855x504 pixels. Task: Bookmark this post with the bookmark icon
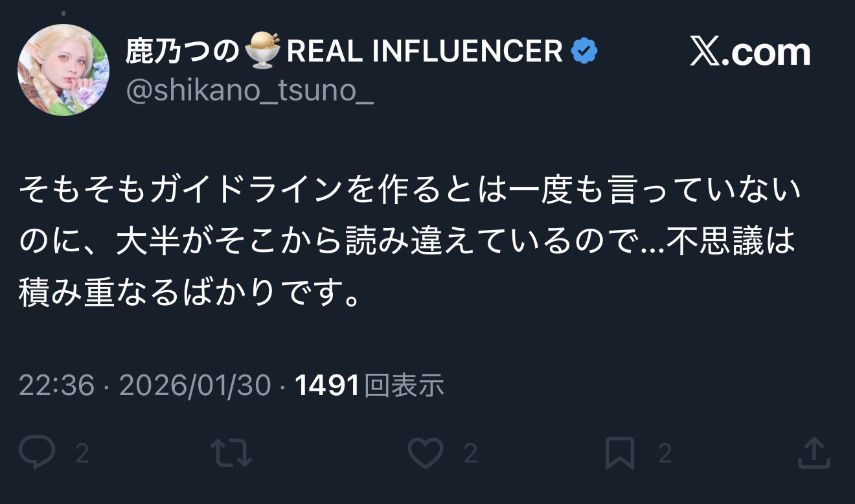(x=619, y=452)
